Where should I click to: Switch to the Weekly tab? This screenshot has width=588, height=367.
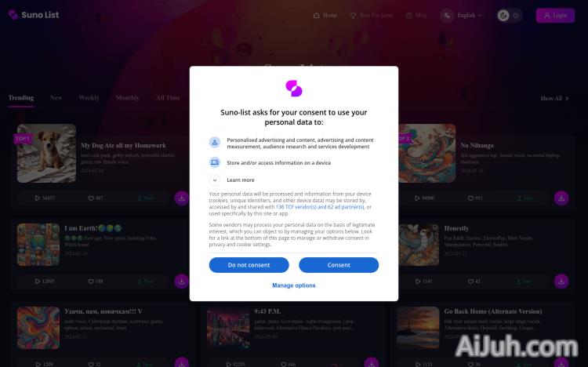point(89,97)
